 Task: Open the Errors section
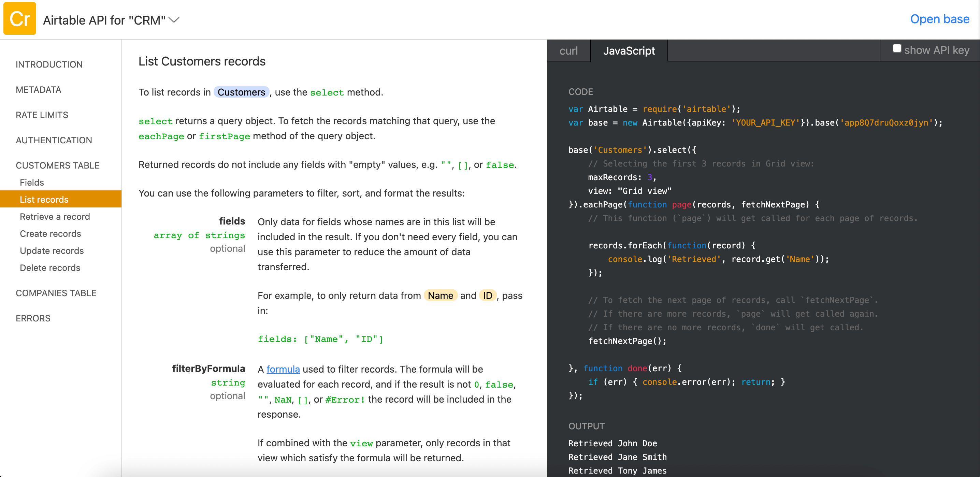tap(33, 318)
